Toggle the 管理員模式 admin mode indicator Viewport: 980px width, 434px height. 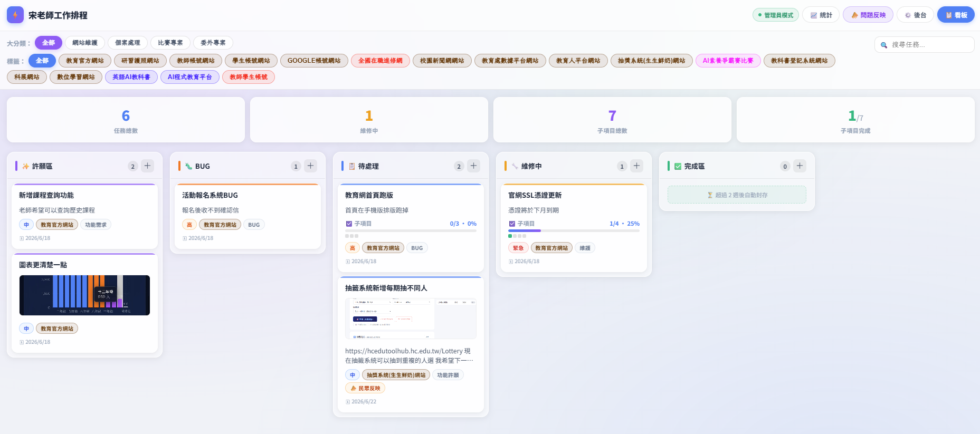pos(775,15)
